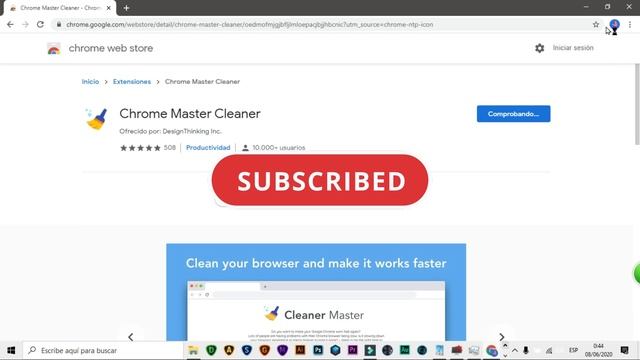Click the star rating showing 508 reviews

tap(147, 148)
